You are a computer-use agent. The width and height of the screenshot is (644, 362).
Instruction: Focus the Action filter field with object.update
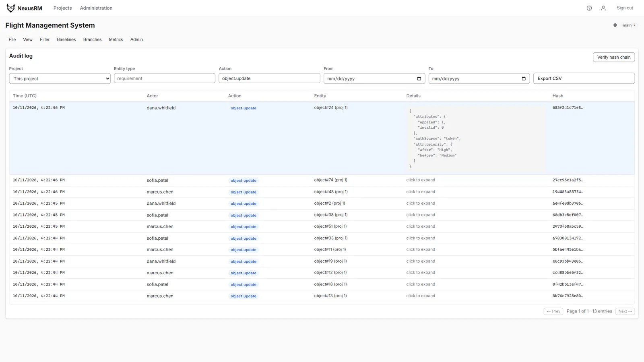coord(269,78)
